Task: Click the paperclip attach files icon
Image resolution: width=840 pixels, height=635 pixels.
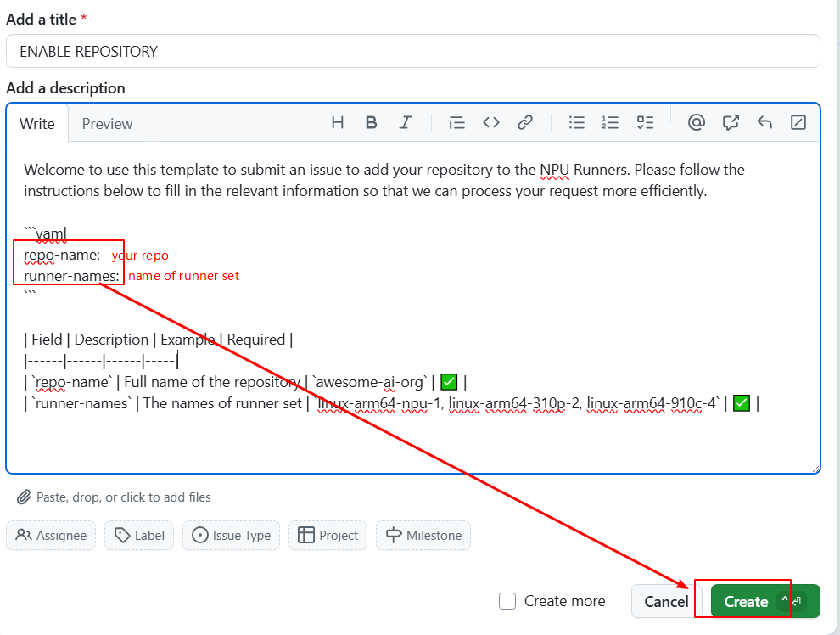Action: click(24, 497)
